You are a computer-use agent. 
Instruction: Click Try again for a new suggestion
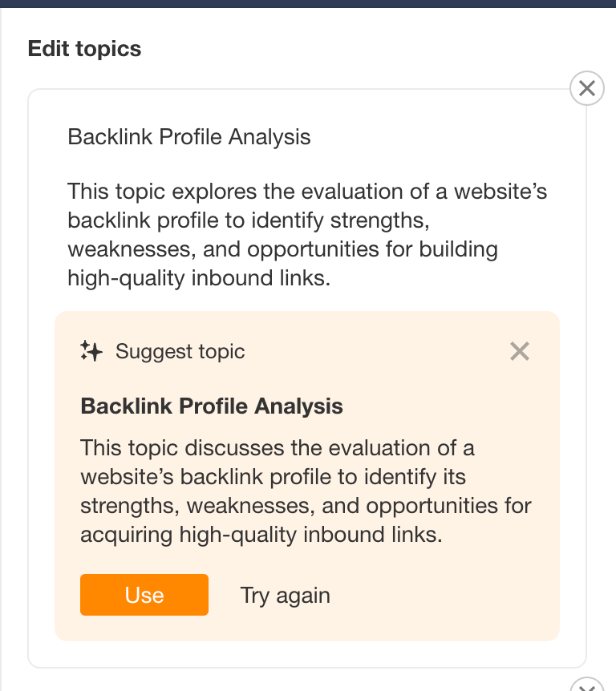(x=285, y=596)
